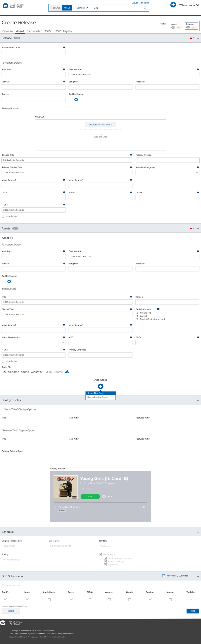Open the Metadata Language dropdown
Image resolution: width=201 pixels, height=644 pixels.
pos(167,173)
